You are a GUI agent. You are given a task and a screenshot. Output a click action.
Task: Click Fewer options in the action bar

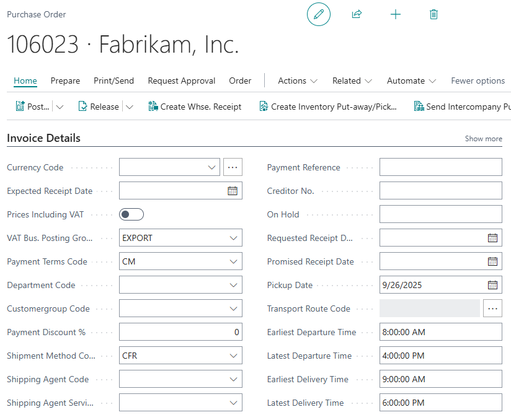click(478, 81)
